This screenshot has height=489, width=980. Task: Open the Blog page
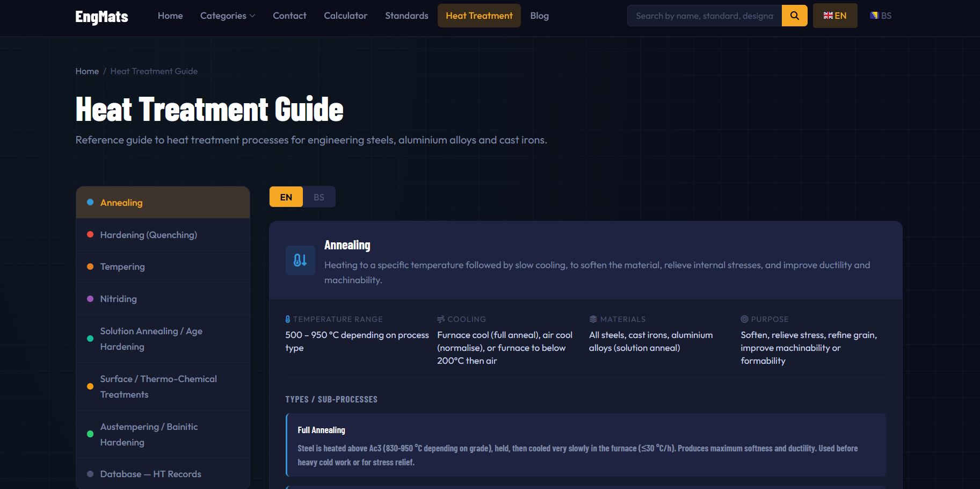point(539,16)
